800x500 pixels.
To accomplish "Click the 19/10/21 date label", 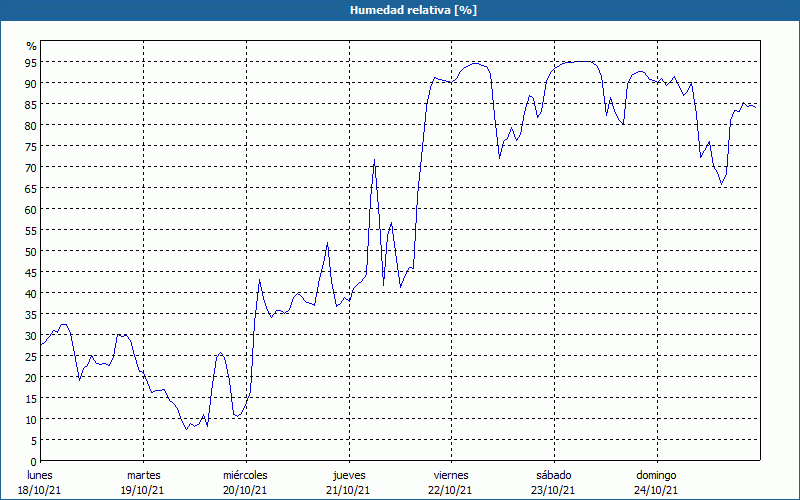I will coord(142,490).
